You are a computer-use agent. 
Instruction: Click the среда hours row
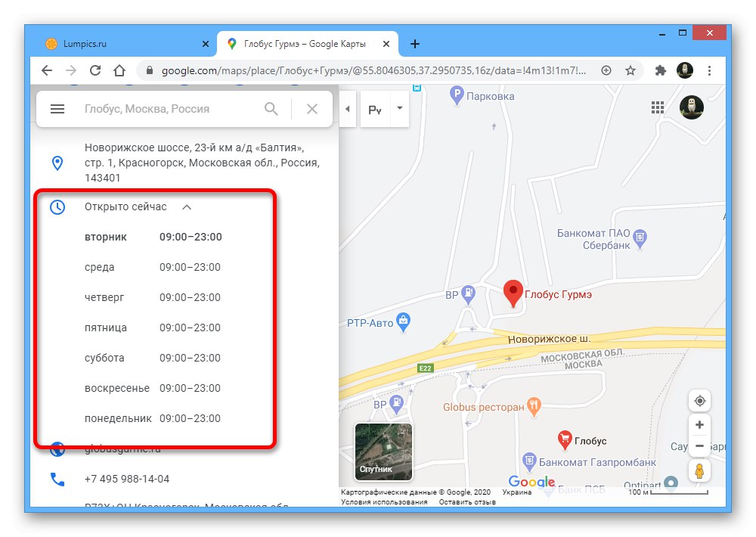point(153,267)
